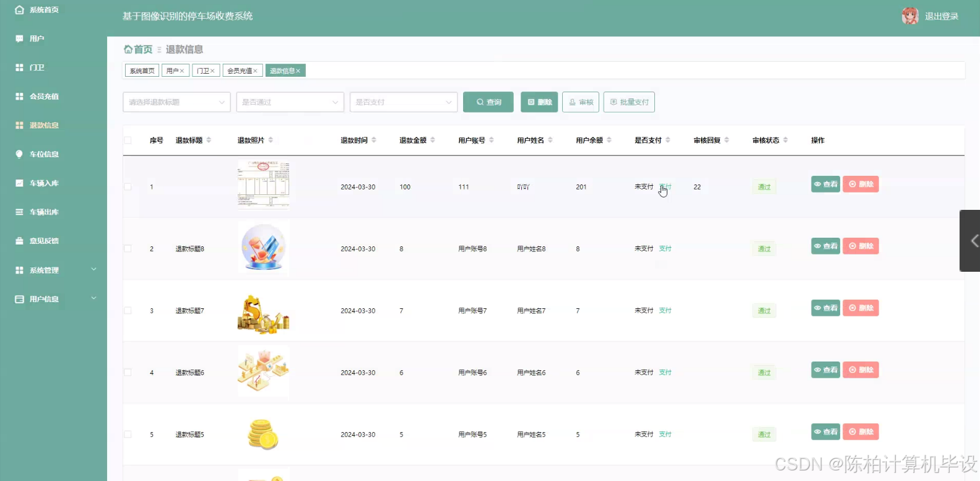The height and width of the screenshot is (481, 980).
Task: Click the 审核 button
Action: (x=581, y=102)
